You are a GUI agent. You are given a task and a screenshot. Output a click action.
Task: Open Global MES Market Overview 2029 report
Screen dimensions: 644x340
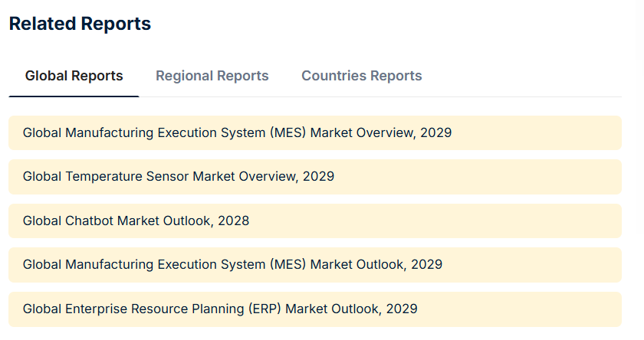pos(237,132)
